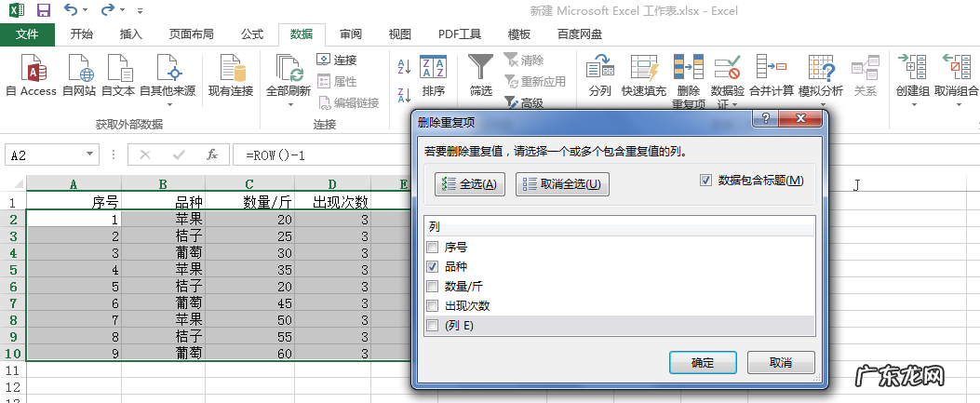
Task: Click 确定 button in dialog
Action: coord(703,362)
